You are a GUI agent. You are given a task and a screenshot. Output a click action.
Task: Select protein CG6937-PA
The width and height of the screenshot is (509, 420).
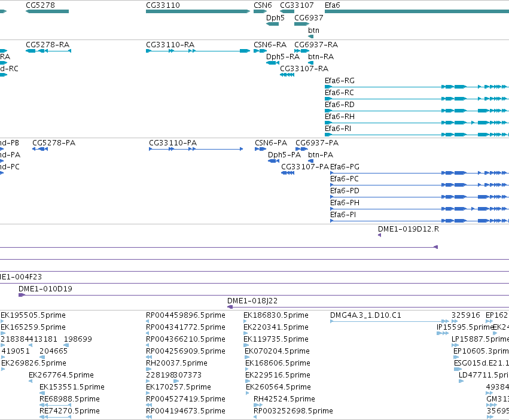point(317,142)
